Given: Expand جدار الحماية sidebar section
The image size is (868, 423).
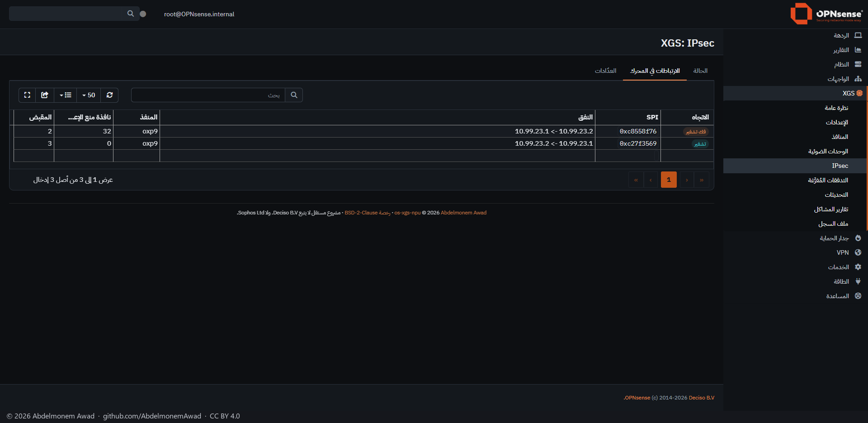Looking at the screenshot, I should click(796, 238).
